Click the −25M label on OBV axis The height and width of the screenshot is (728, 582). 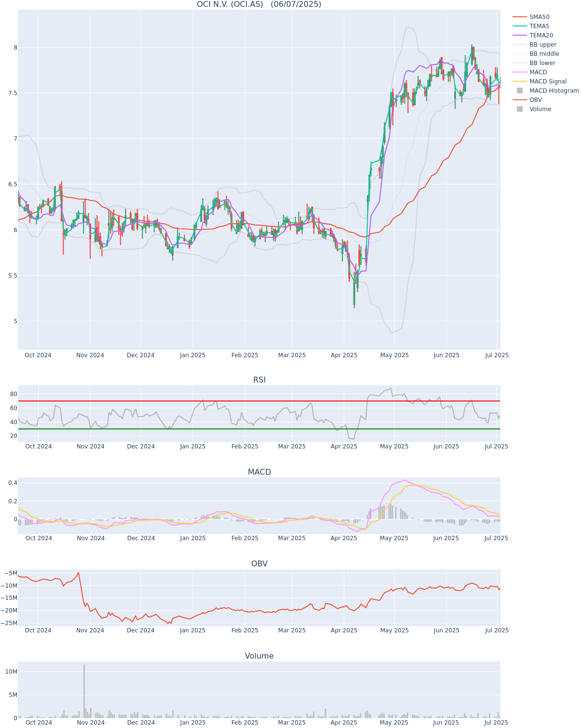[9, 623]
